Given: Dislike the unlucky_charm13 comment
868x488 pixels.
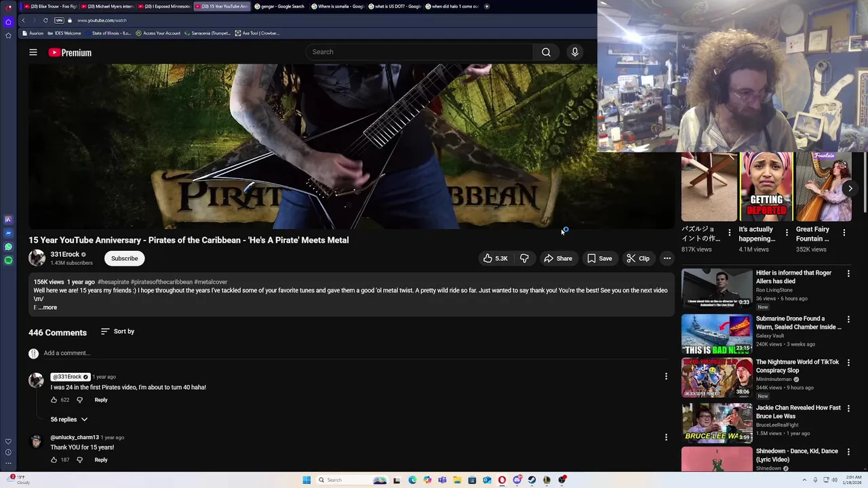Looking at the screenshot, I should pos(79,460).
